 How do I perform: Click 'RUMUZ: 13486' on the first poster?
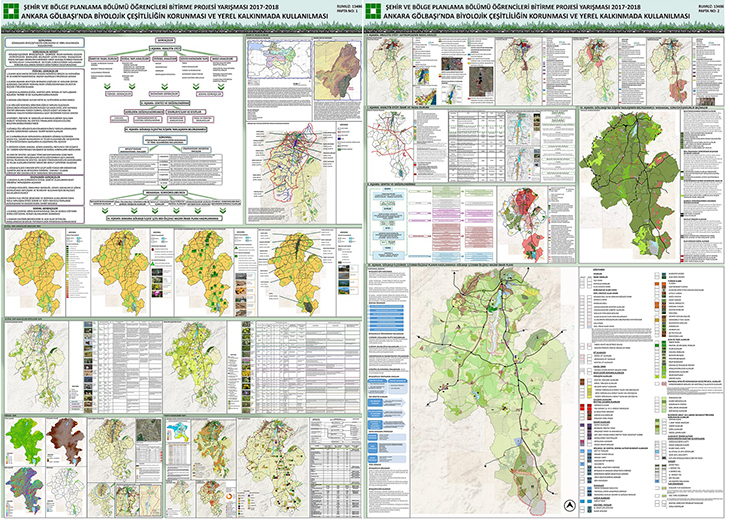pos(349,7)
